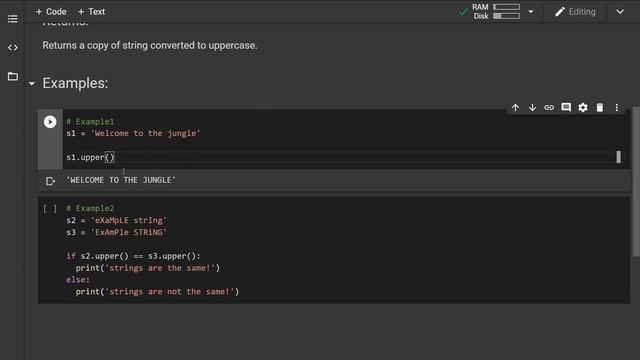Run the Example1 cell
The image size is (640, 360).
coord(50,122)
